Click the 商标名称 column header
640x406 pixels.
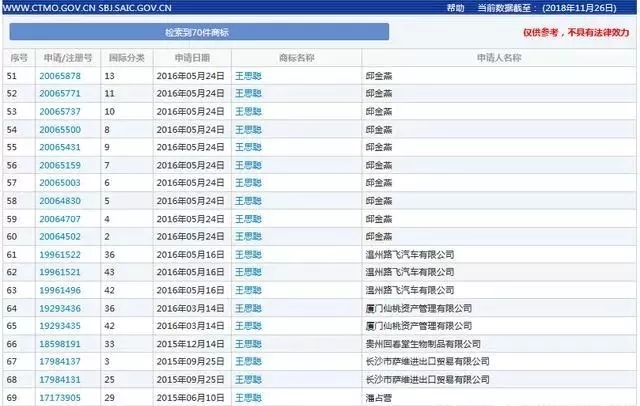(295, 57)
